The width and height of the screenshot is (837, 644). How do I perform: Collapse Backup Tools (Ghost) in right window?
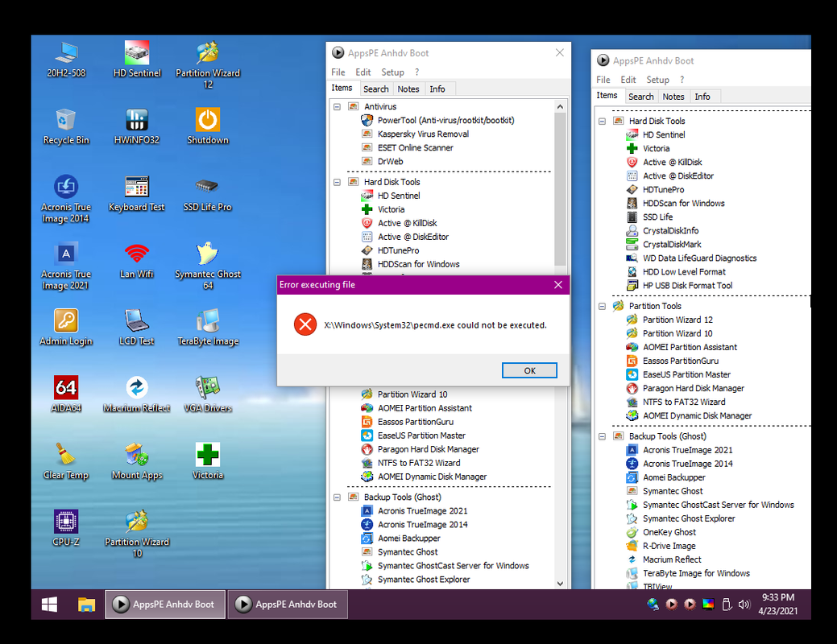(602, 436)
